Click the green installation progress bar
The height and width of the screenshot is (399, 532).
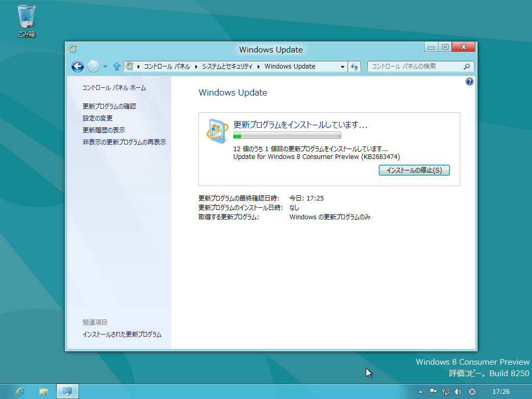pos(287,136)
